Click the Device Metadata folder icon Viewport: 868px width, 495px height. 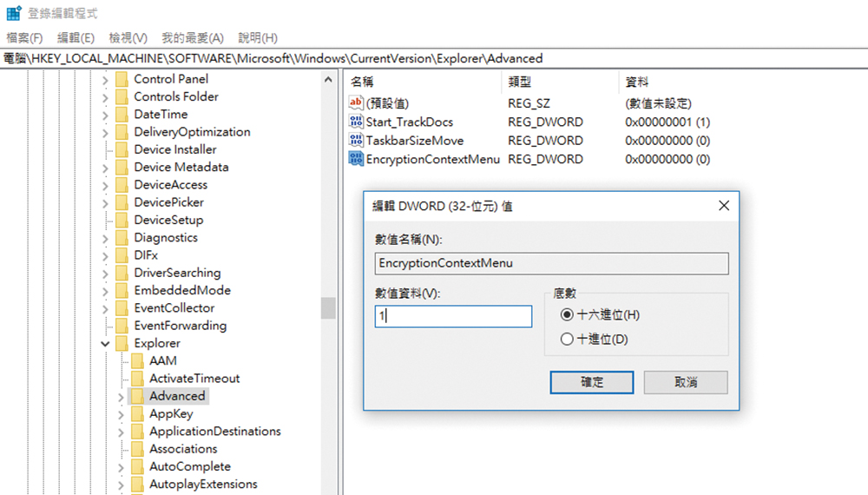[x=122, y=168]
